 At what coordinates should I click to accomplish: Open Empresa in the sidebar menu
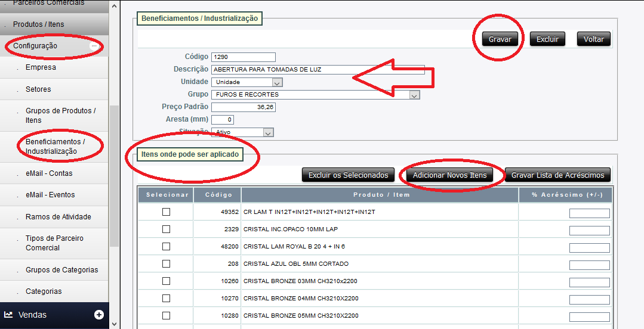(x=41, y=67)
